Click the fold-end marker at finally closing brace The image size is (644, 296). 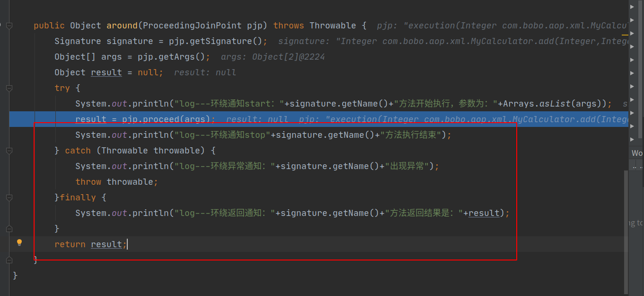click(x=9, y=229)
